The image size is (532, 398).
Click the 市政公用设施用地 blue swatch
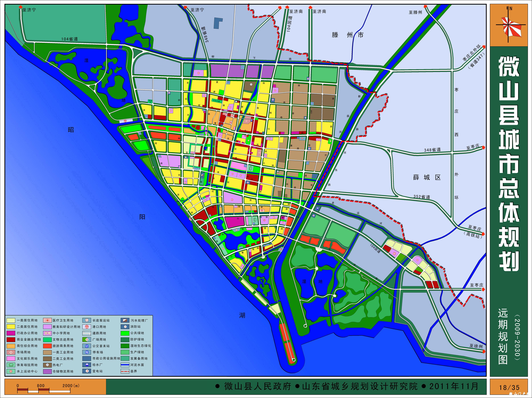[x=87, y=358]
